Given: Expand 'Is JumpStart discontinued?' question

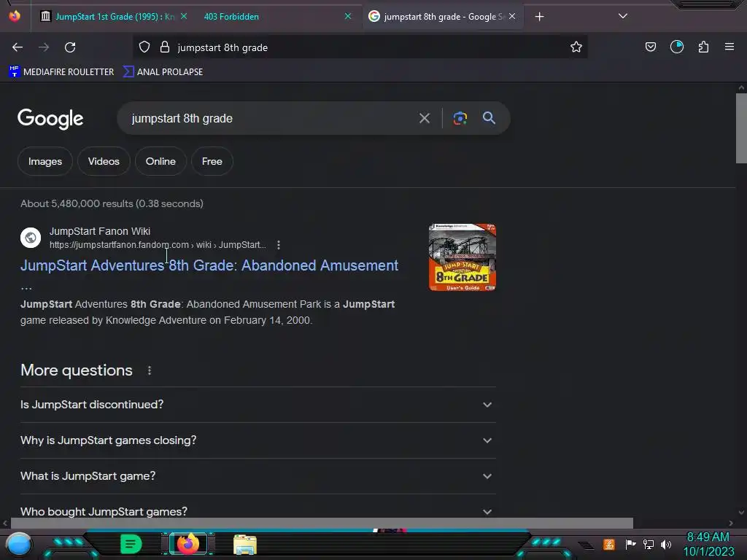Looking at the screenshot, I should coord(258,405).
